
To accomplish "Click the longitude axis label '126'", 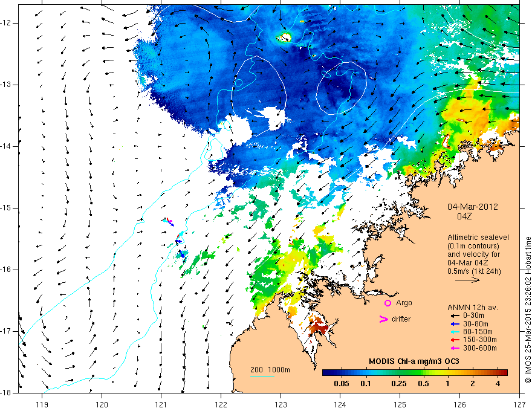I will coord(459,404).
